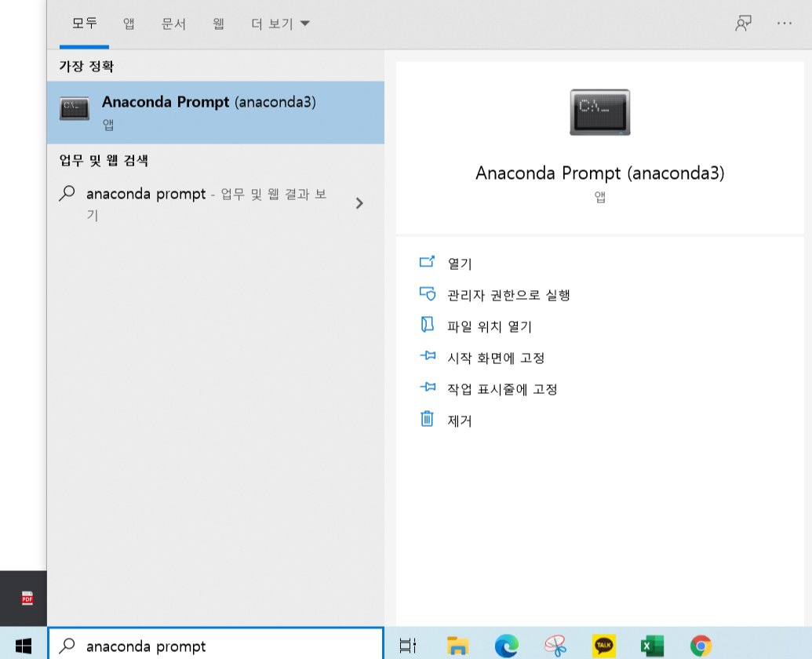This screenshot has width=812, height=659.
Task: Click 열기 to open Anaconda Prompt
Action: point(460,264)
